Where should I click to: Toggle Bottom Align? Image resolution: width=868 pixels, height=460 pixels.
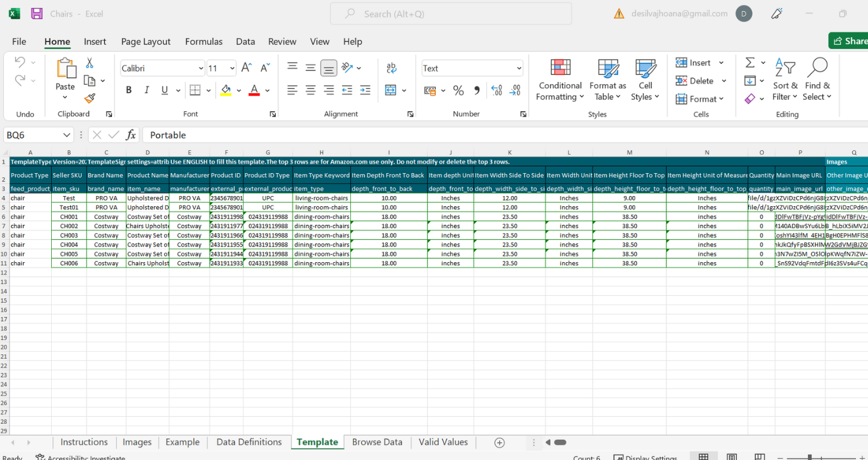329,68
